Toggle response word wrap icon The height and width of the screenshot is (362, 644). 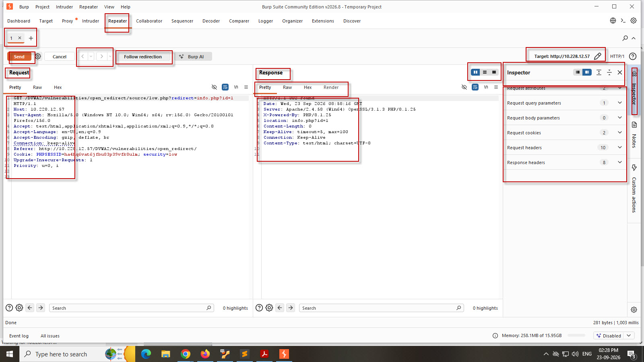click(x=475, y=87)
